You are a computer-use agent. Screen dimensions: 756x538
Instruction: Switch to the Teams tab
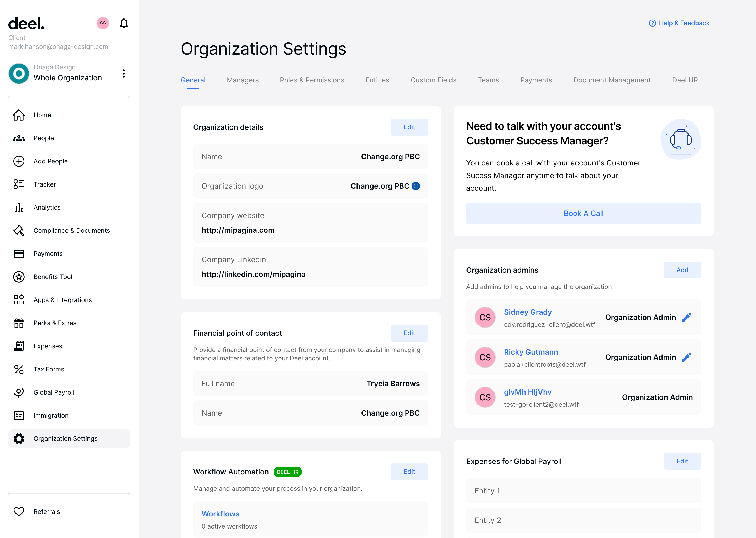pyautogui.click(x=488, y=80)
